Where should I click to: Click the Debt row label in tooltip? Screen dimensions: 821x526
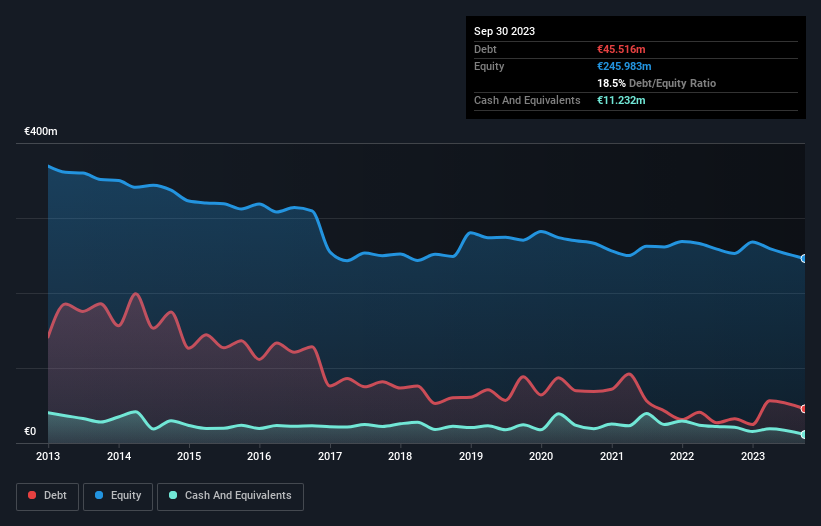[x=485, y=49]
